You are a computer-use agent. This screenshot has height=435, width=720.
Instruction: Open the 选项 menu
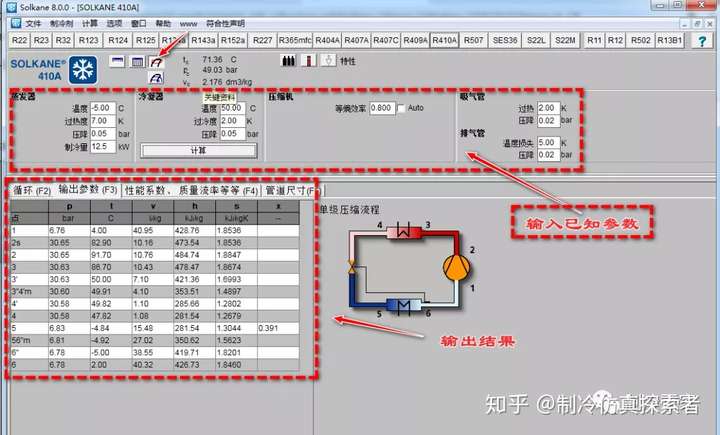(x=114, y=23)
